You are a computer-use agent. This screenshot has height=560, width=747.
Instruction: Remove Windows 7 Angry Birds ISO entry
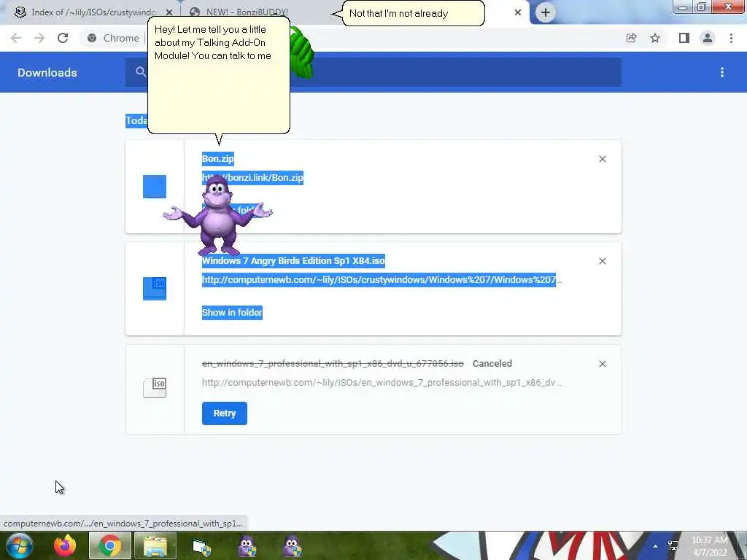coord(603,261)
